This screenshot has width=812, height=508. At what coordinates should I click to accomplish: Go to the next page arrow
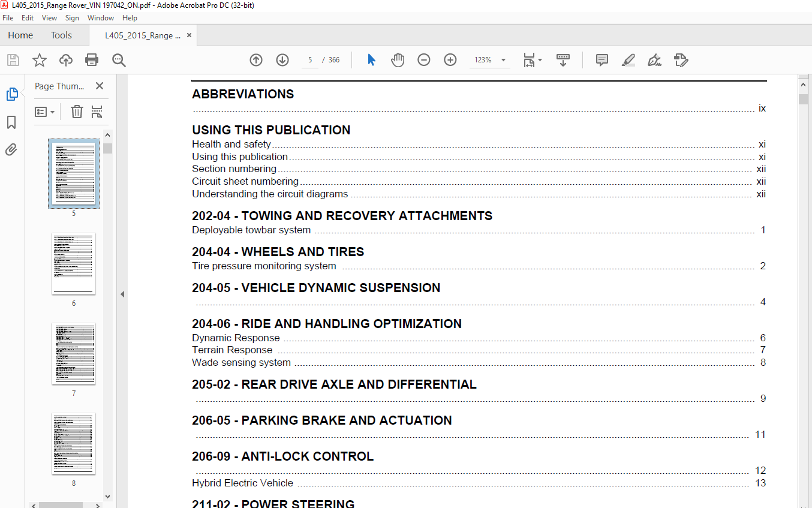(x=282, y=60)
